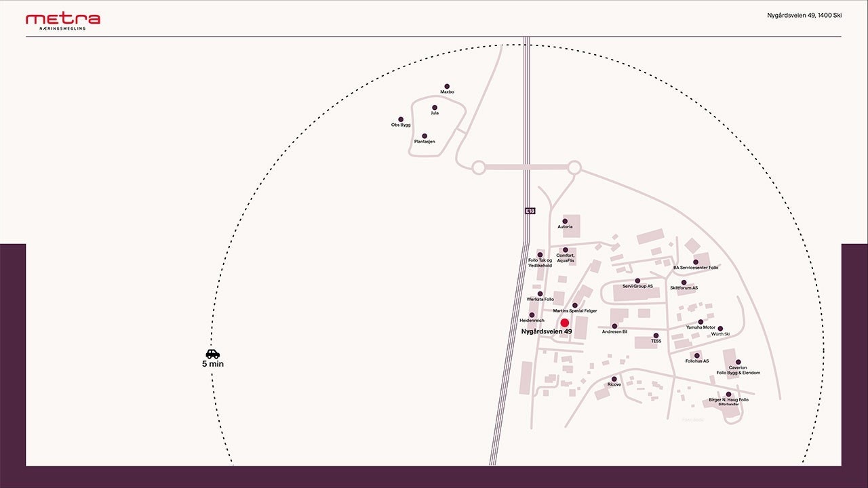
Task: Select the Plantasjen marker dot
Action: tap(425, 136)
